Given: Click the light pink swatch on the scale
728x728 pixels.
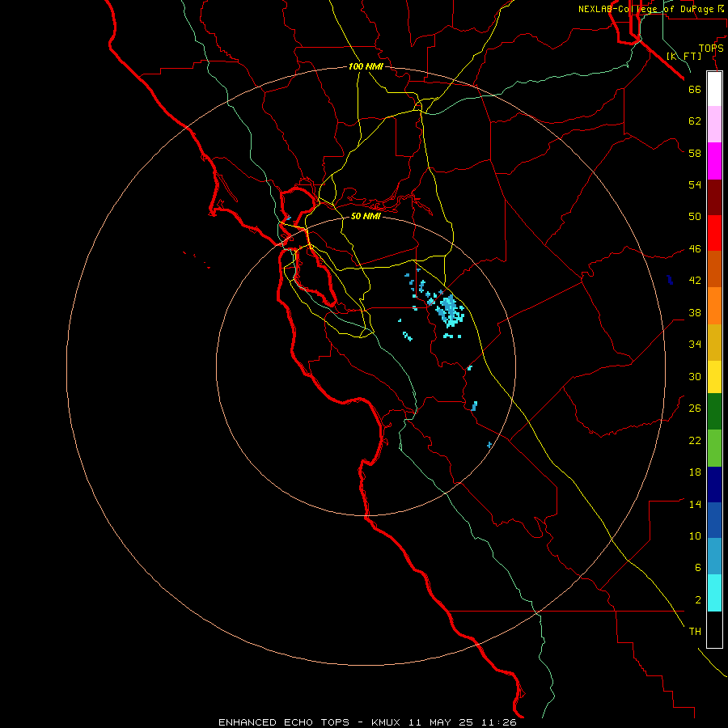Looking at the screenshot, I should point(714,125).
